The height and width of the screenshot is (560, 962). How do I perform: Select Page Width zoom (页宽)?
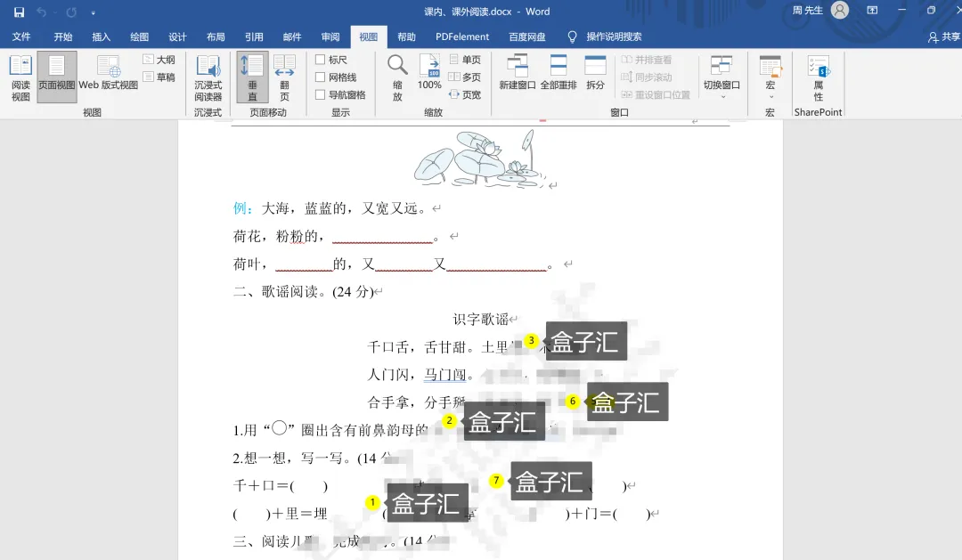[465, 94]
